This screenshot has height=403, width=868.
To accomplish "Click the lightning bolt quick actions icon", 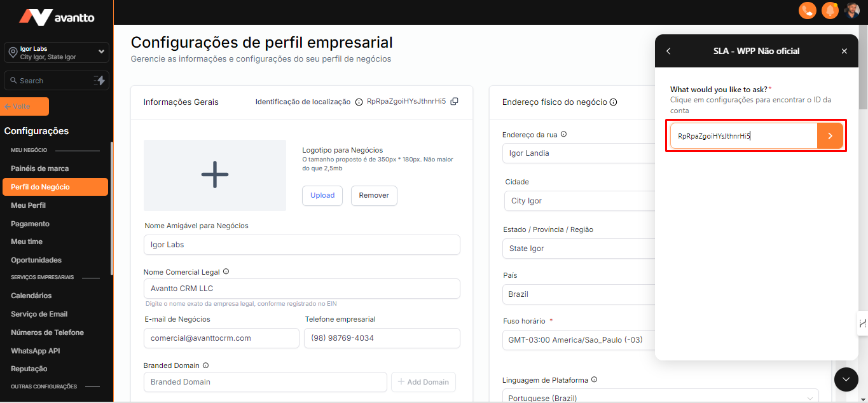I will [x=99, y=81].
